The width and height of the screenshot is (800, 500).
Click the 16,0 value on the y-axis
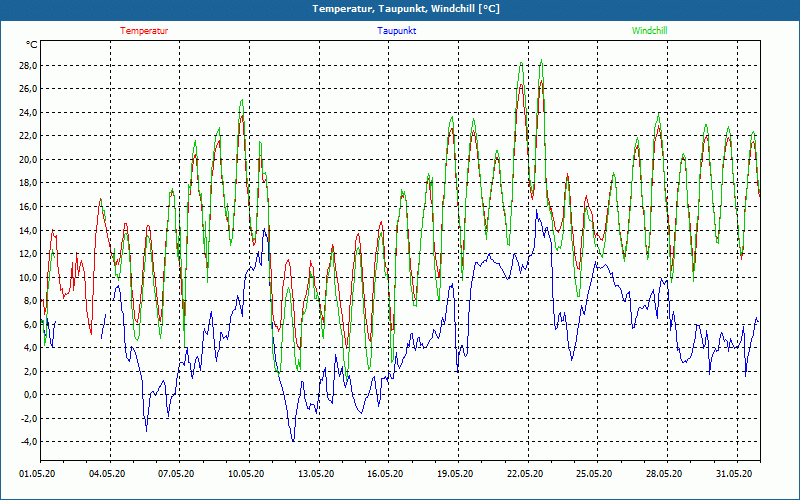pos(28,207)
